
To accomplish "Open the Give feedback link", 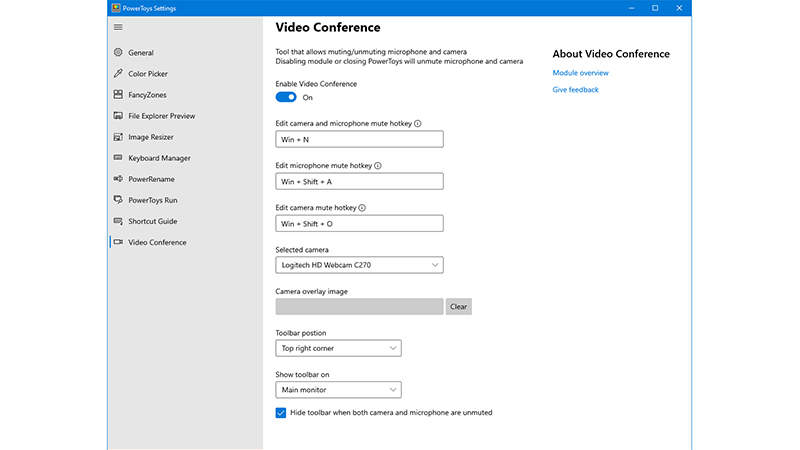I will pos(576,90).
